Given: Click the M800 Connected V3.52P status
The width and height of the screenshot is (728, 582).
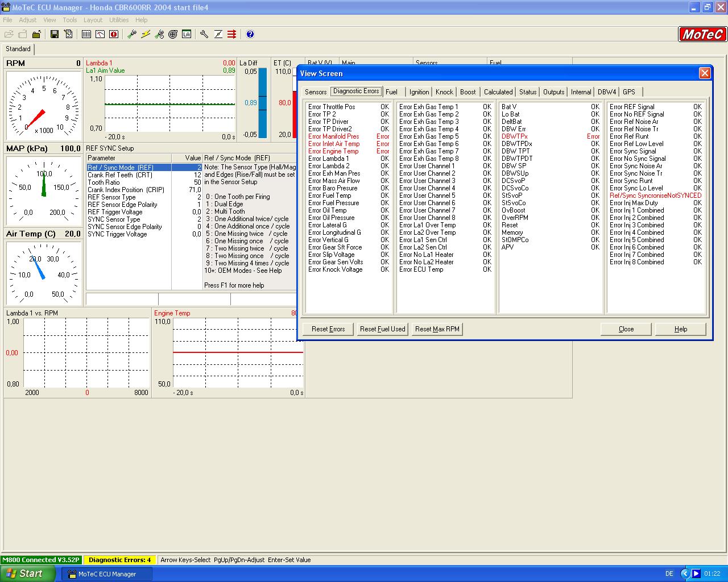Looking at the screenshot, I should [41, 560].
